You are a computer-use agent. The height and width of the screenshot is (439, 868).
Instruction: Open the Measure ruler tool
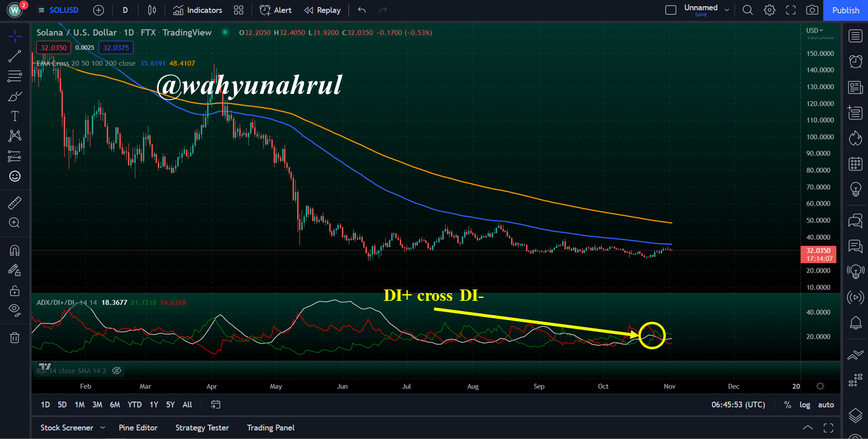tap(15, 203)
